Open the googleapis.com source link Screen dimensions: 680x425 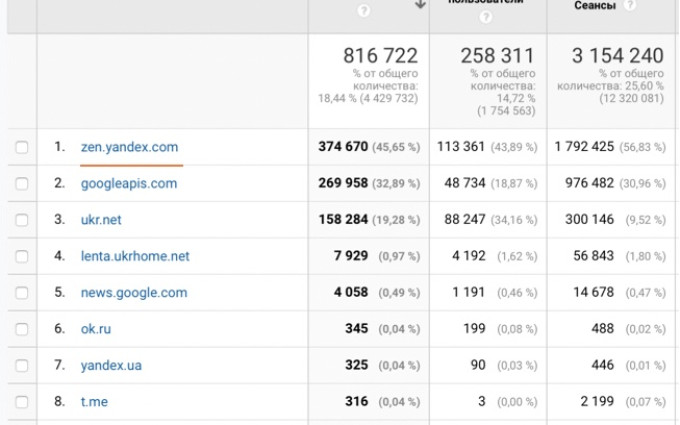129,183
